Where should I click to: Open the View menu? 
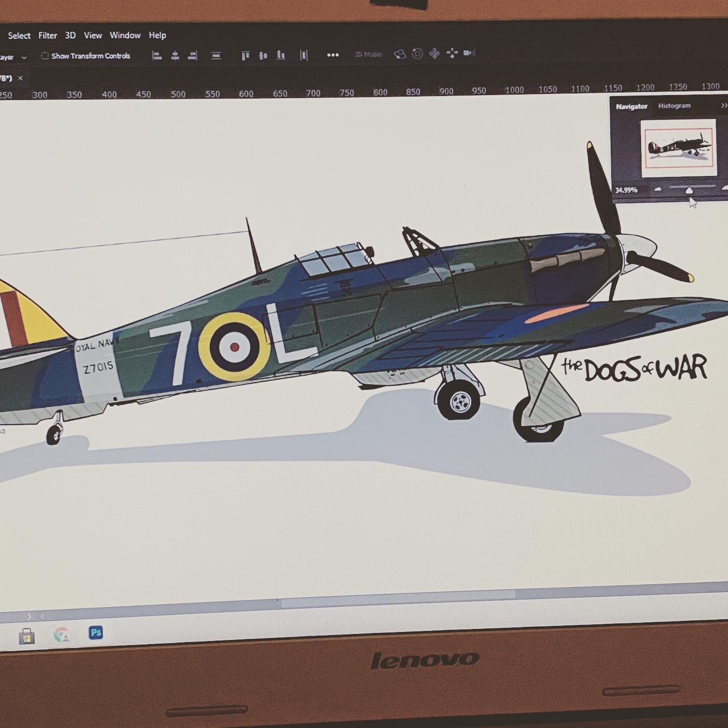pos(93,35)
